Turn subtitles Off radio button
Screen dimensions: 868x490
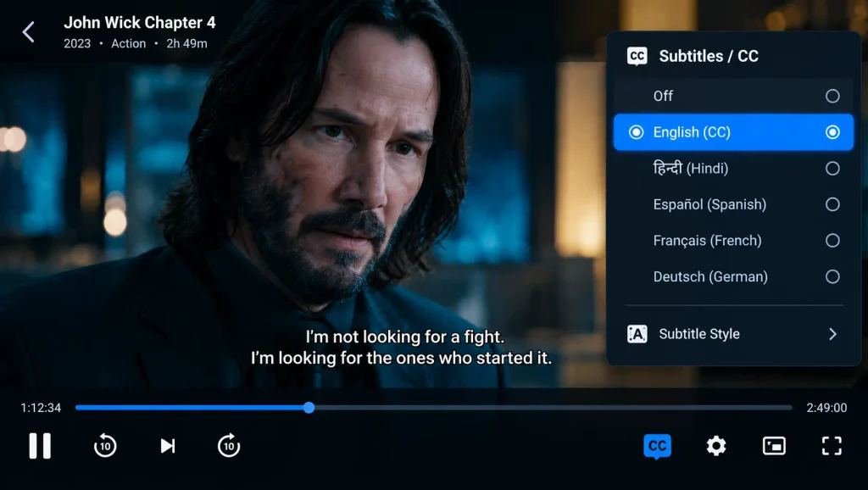(x=832, y=96)
